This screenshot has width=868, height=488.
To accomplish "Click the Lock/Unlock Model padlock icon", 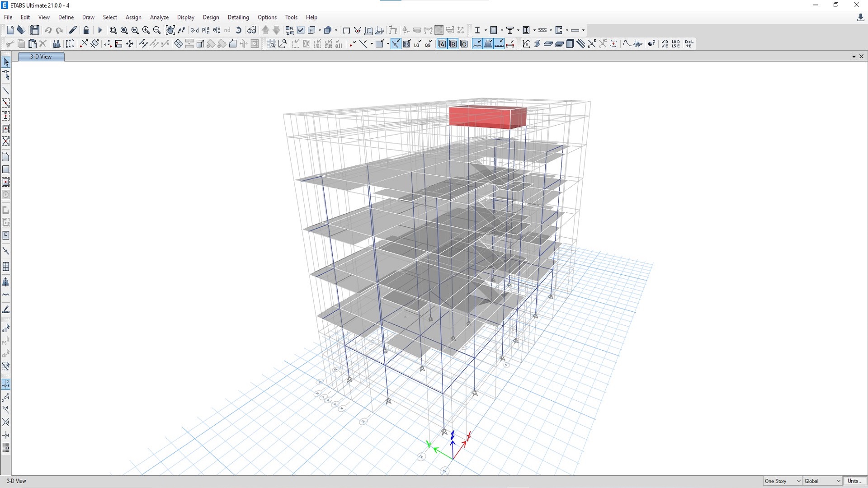I will pyautogui.click(x=86, y=30).
